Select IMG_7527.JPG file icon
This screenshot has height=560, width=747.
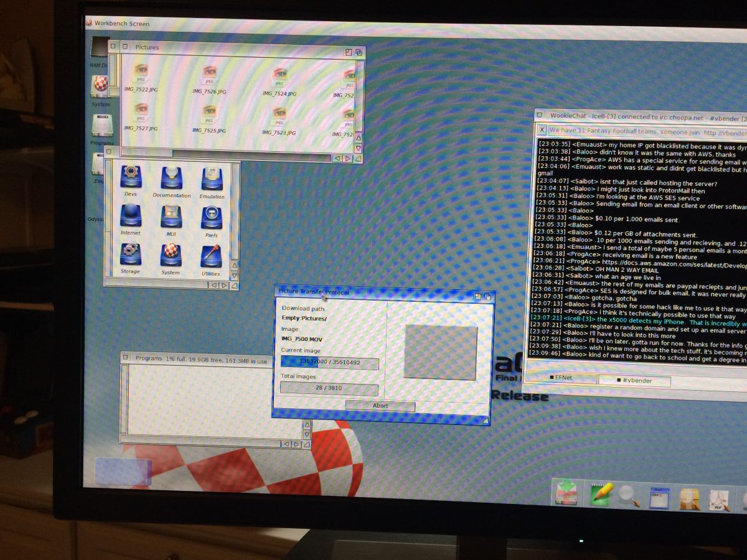[x=141, y=116]
